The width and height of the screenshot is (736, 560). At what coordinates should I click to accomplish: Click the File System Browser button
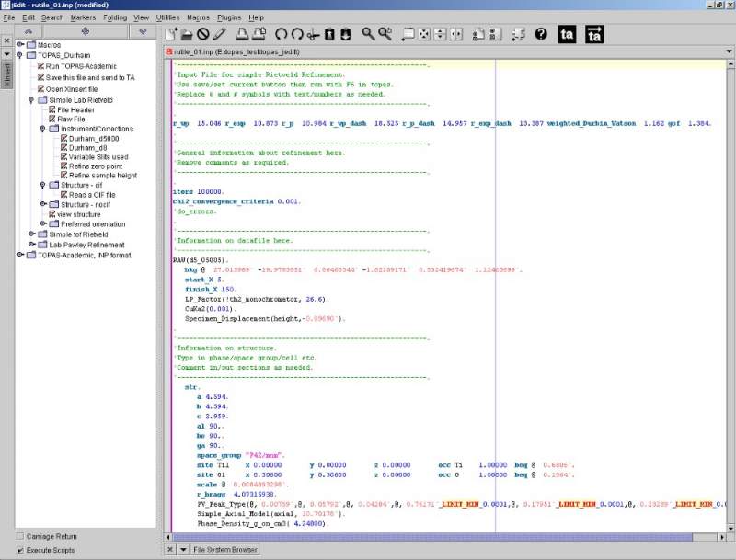(x=224, y=549)
